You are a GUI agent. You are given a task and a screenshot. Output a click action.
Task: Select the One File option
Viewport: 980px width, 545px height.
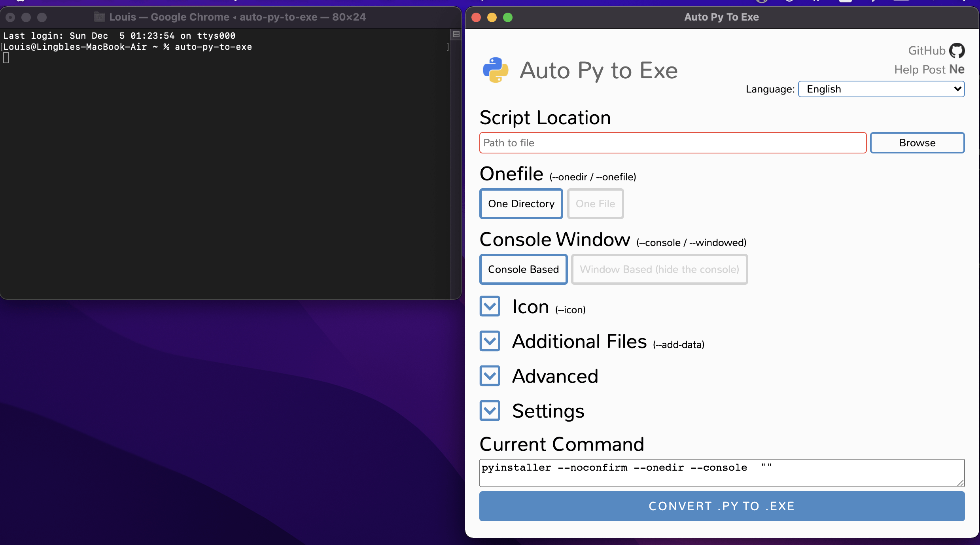click(595, 204)
